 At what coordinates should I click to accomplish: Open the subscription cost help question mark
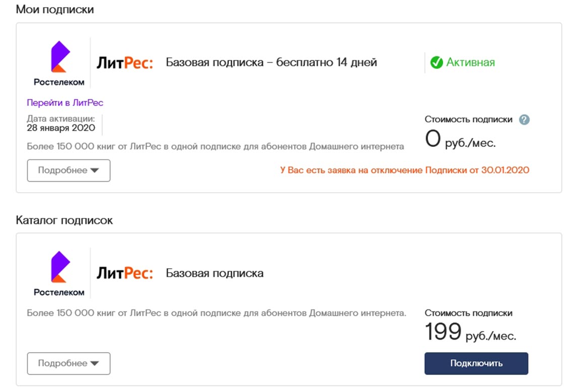[x=524, y=120]
